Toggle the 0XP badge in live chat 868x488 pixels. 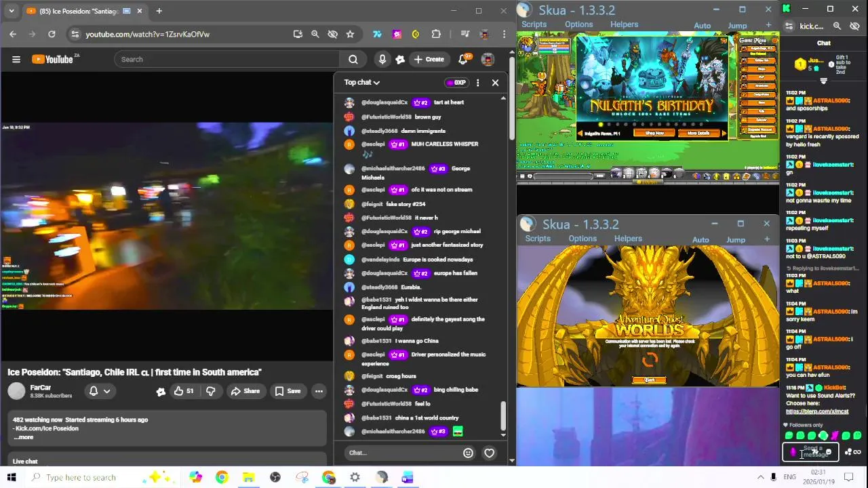456,83
